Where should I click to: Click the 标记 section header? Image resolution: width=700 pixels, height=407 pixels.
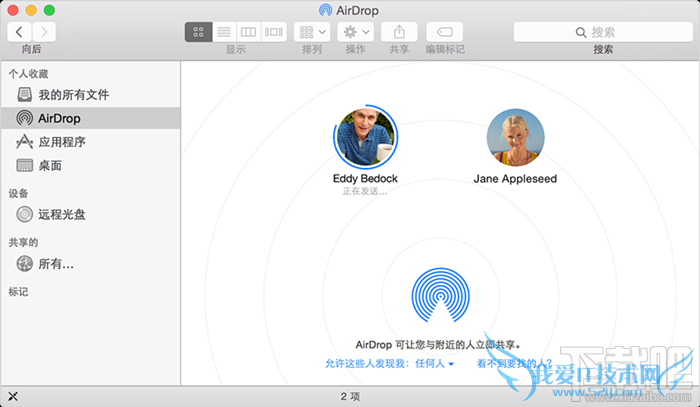[18, 292]
